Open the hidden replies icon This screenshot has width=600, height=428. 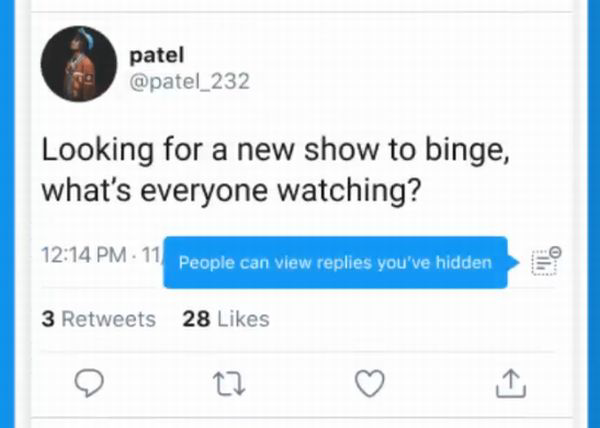tap(543, 264)
